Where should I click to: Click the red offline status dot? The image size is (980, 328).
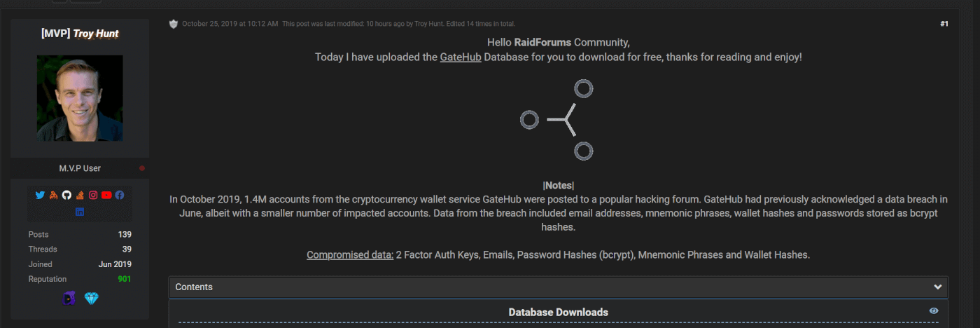coord(142,168)
